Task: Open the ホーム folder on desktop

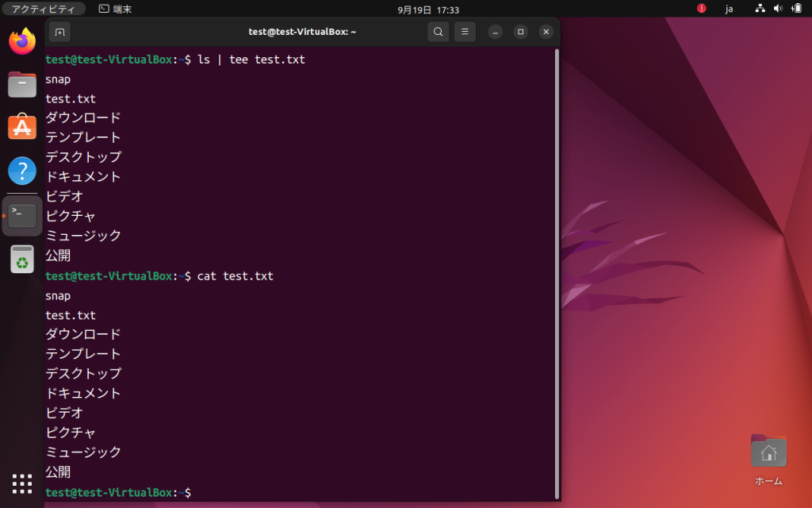Action: tap(768, 460)
